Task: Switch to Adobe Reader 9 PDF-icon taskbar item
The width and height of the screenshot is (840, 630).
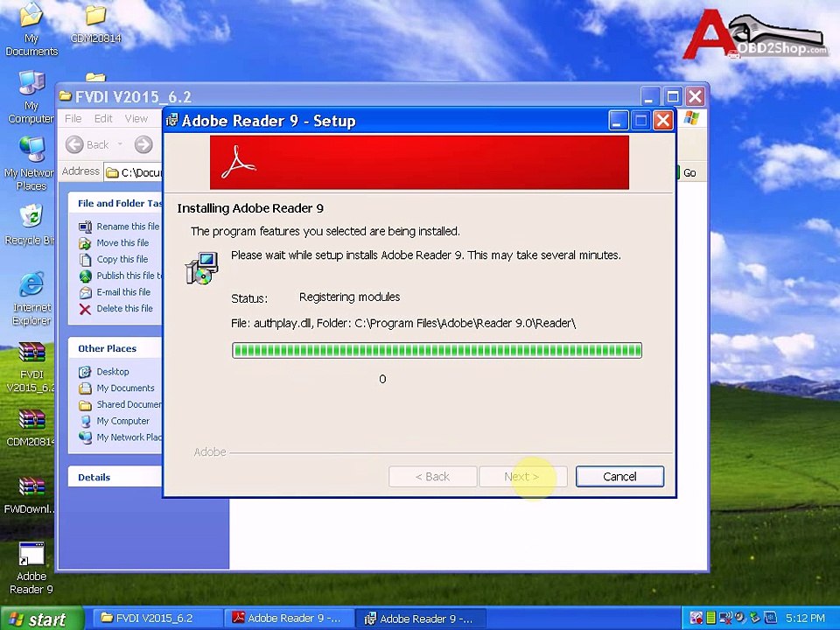Action: (288, 619)
